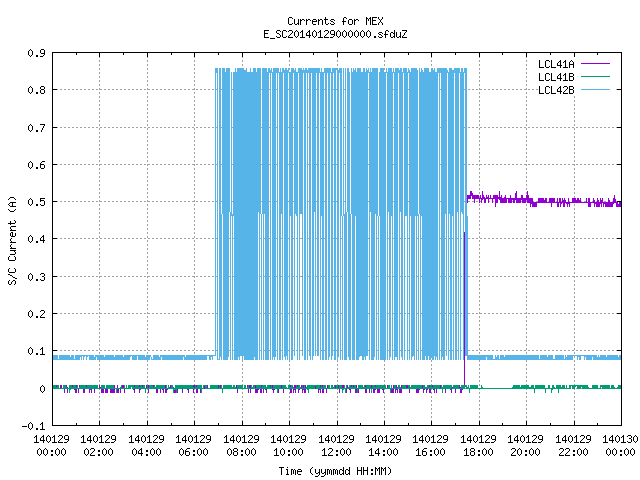Click the purple LCL41A vertical spike before 18:00
Image resolution: width=640 pixels, height=480 pixels.
[x=464, y=308]
